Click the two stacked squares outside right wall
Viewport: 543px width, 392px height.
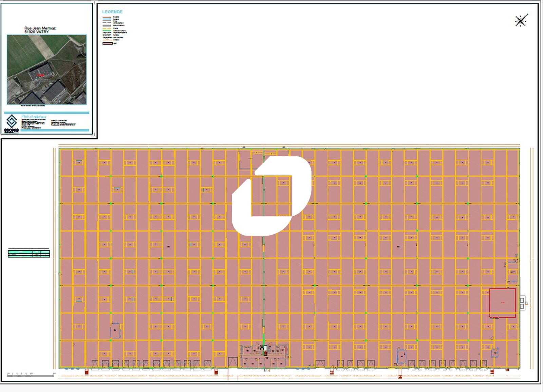[x=522, y=303]
